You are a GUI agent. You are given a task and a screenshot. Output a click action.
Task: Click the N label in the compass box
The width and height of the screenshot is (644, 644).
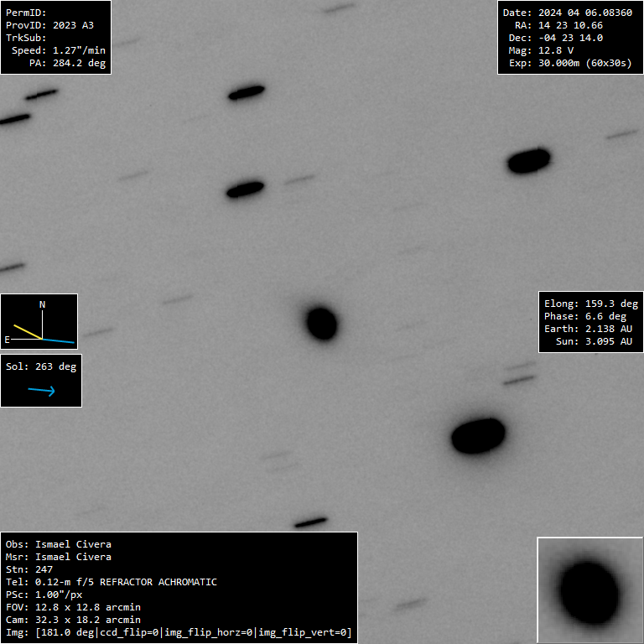click(42, 304)
